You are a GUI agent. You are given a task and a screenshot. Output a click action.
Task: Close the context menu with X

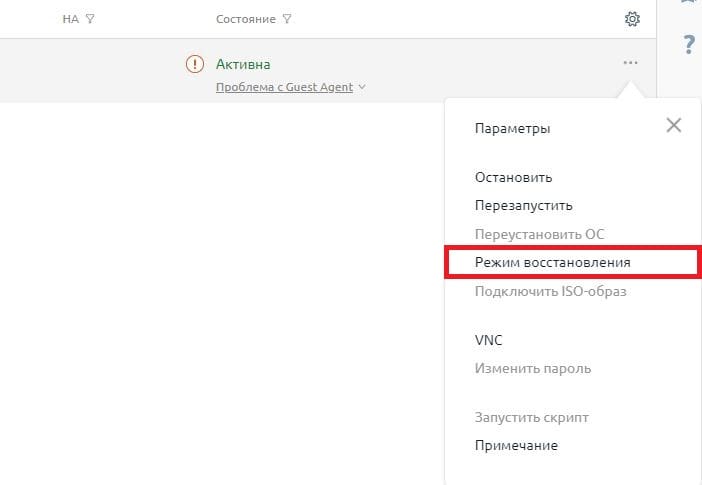pos(673,125)
